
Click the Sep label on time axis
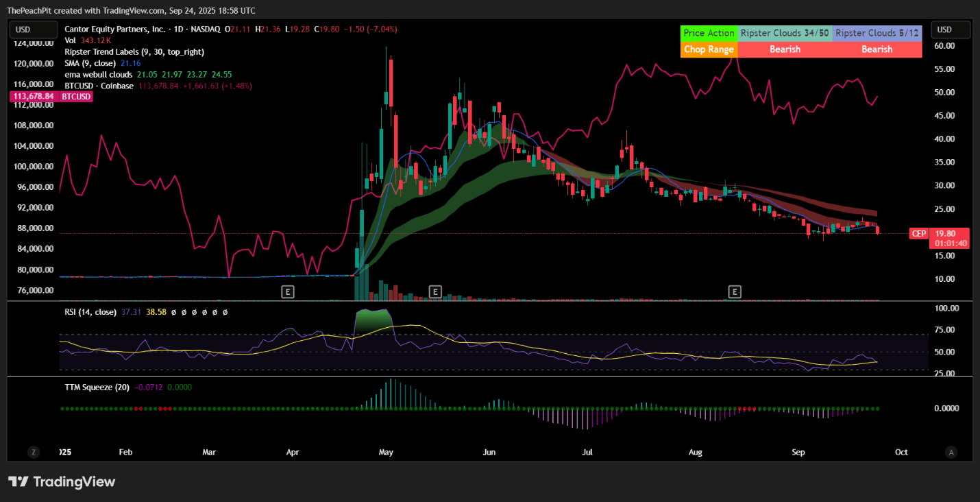click(798, 452)
